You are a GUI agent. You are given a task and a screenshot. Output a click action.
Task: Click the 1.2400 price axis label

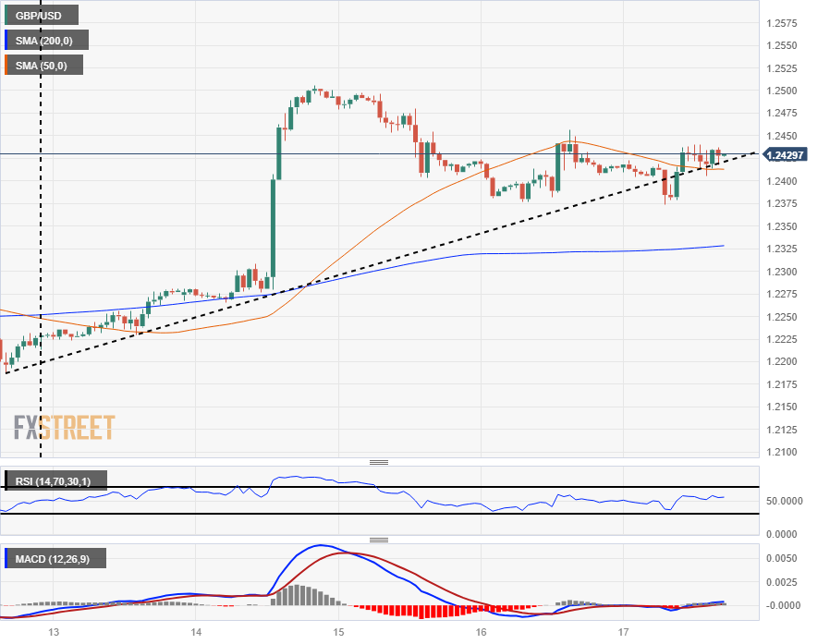782,181
